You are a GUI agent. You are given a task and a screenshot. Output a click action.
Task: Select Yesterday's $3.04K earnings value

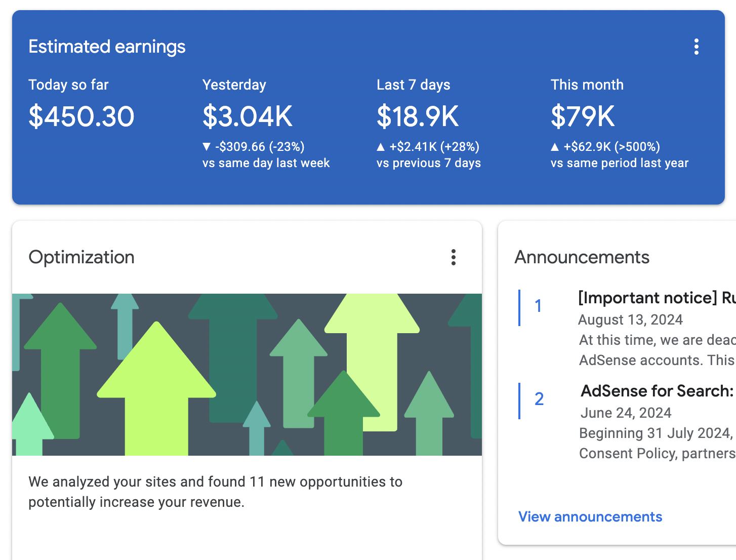tap(247, 116)
